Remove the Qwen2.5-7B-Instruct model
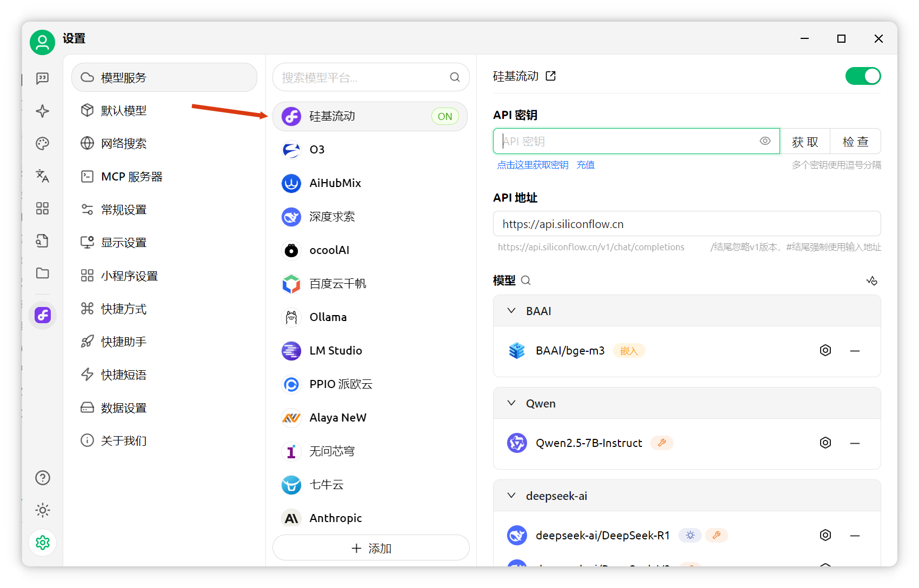This screenshot has width=919, height=588. [x=855, y=443]
